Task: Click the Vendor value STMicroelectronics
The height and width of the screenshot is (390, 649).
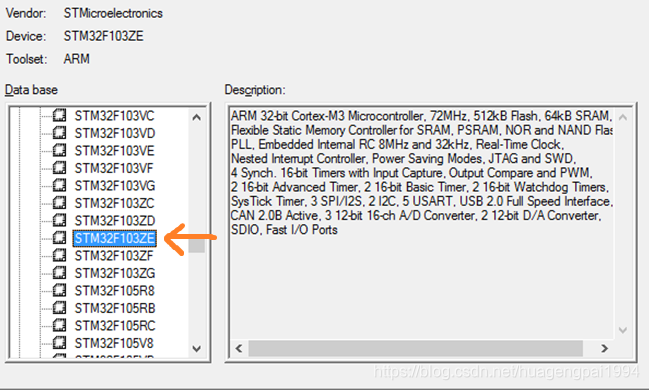Action: (113, 13)
